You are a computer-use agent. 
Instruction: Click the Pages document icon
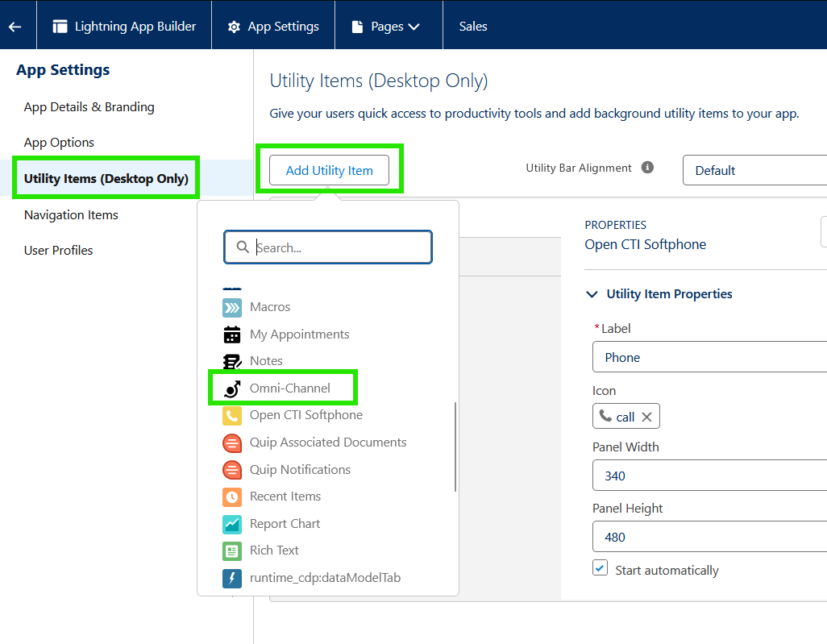click(357, 27)
